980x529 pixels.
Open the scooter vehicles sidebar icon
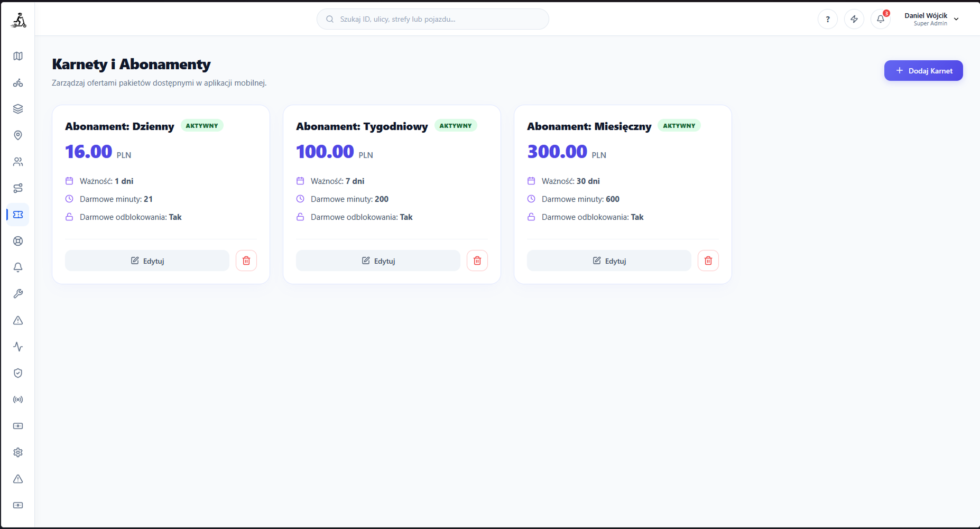point(18,82)
